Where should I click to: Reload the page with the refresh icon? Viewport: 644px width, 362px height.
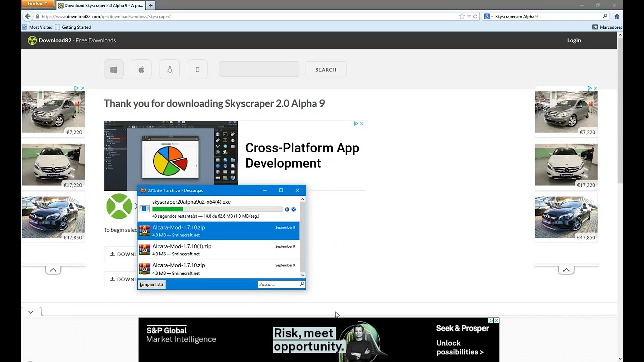point(475,16)
